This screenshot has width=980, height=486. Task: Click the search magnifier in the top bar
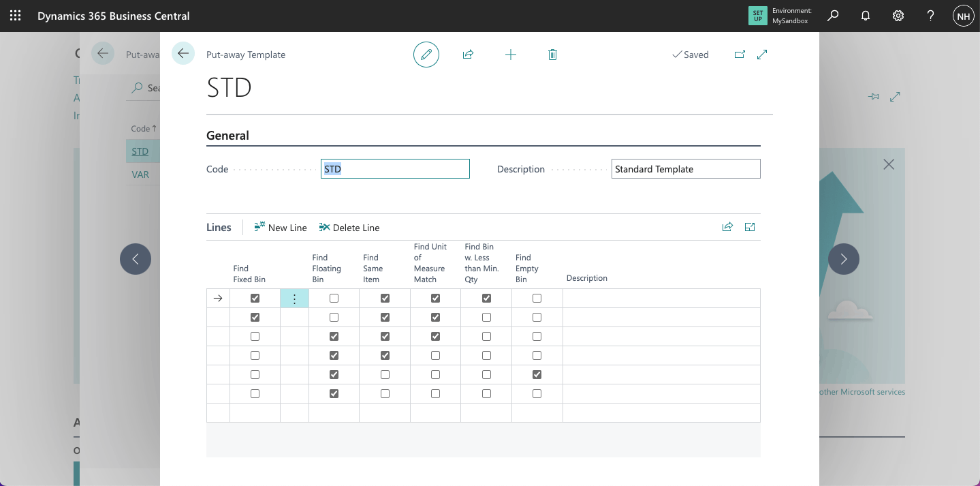pos(833,16)
